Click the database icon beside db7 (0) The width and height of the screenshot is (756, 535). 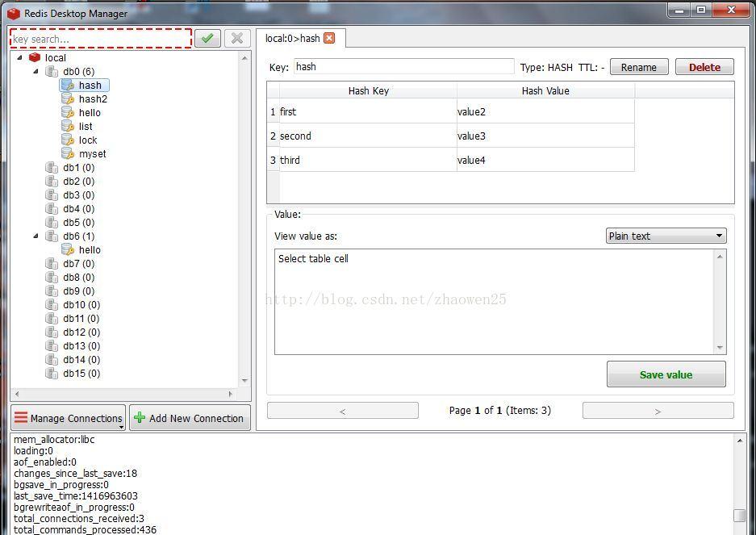[52, 264]
